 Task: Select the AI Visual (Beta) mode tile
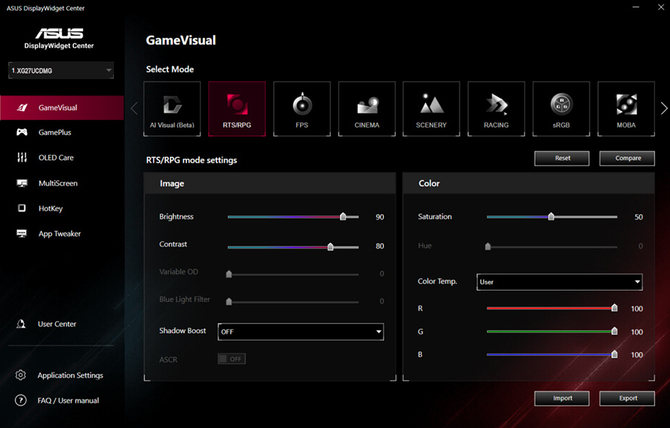(x=172, y=109)
